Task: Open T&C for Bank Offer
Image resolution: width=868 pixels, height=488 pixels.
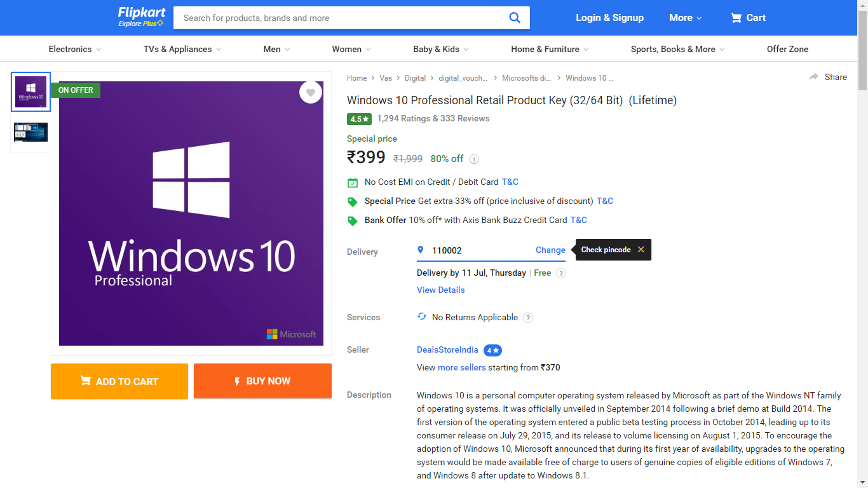Action: pos(578,220)
